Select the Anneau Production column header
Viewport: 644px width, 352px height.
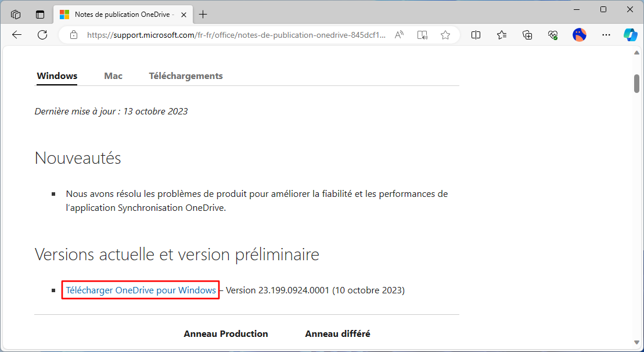coord(226,334)
